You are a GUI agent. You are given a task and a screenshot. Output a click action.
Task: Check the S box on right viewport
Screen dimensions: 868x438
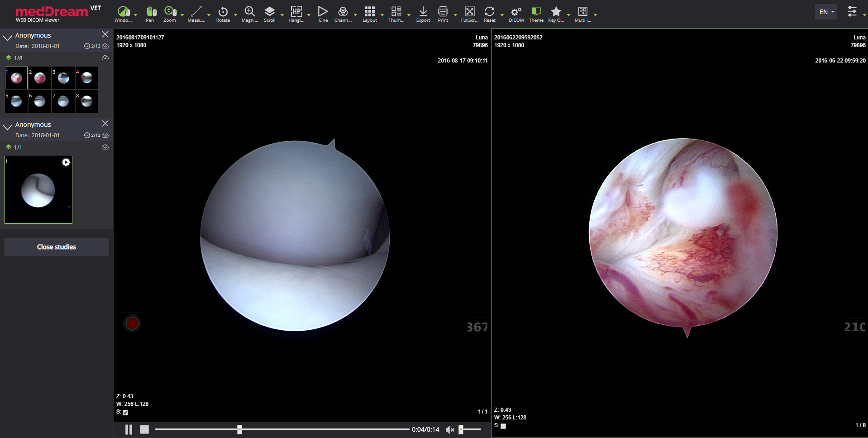503,426
